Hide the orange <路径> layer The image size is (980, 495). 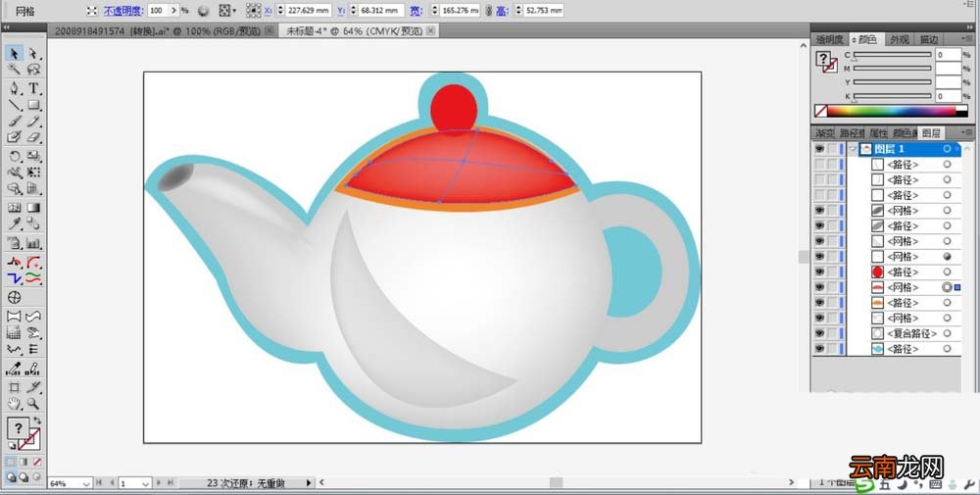819,303
